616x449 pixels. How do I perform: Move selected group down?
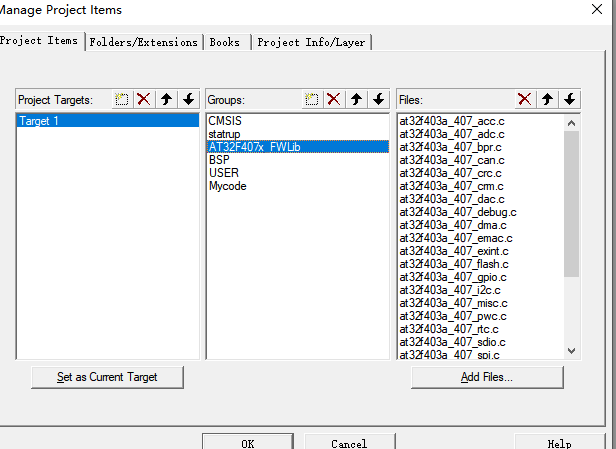pos(379,99)
